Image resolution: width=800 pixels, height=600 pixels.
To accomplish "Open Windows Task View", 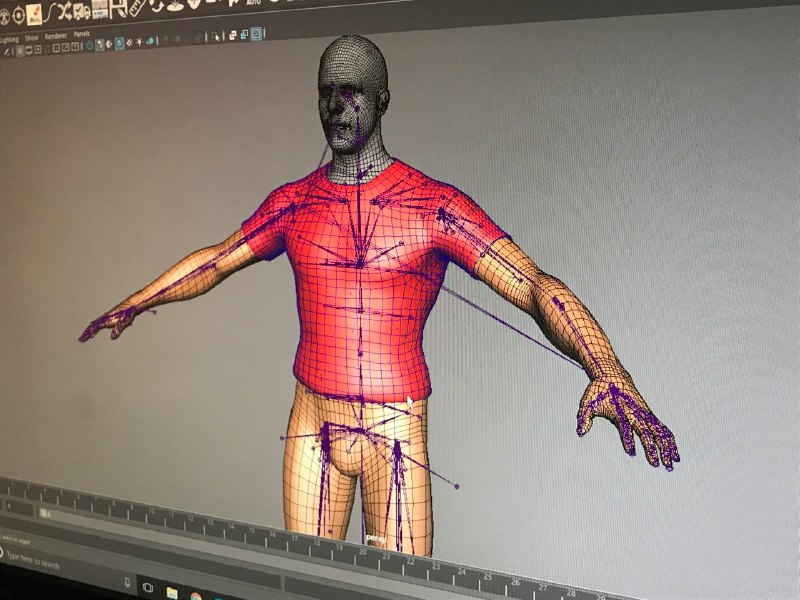I will point(148,587).
